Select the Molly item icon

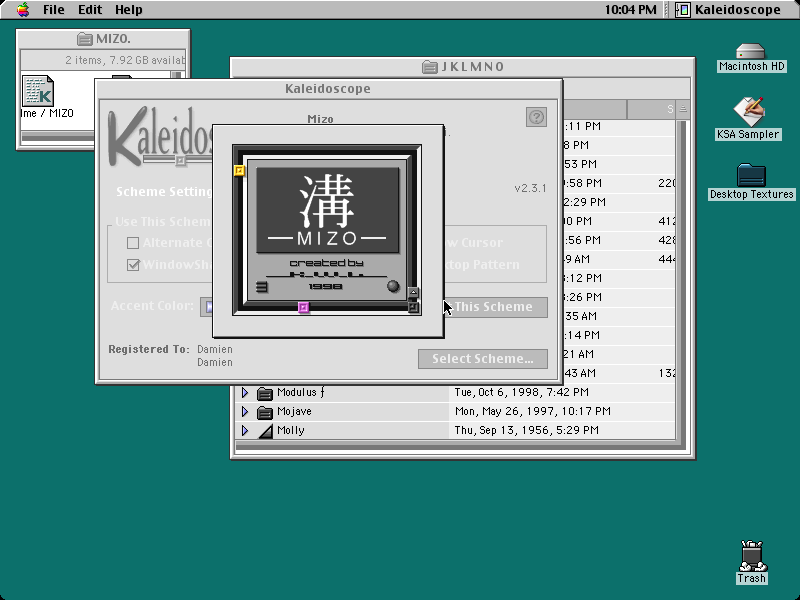(265, 431)
